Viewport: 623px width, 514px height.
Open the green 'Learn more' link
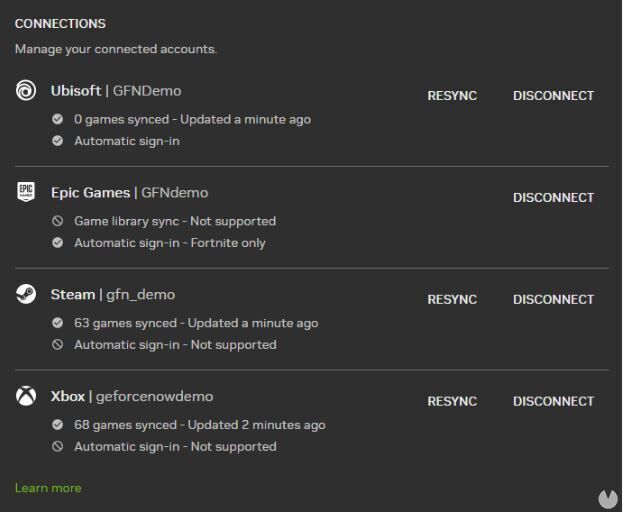point(48,488)
